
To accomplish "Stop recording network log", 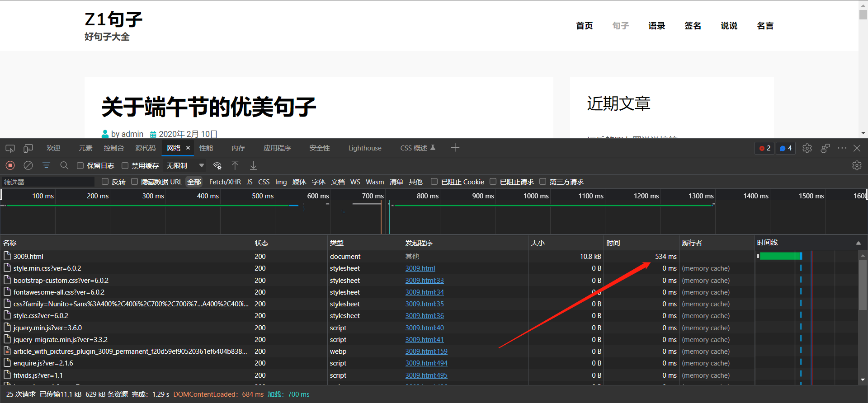I will coord(10,165).
